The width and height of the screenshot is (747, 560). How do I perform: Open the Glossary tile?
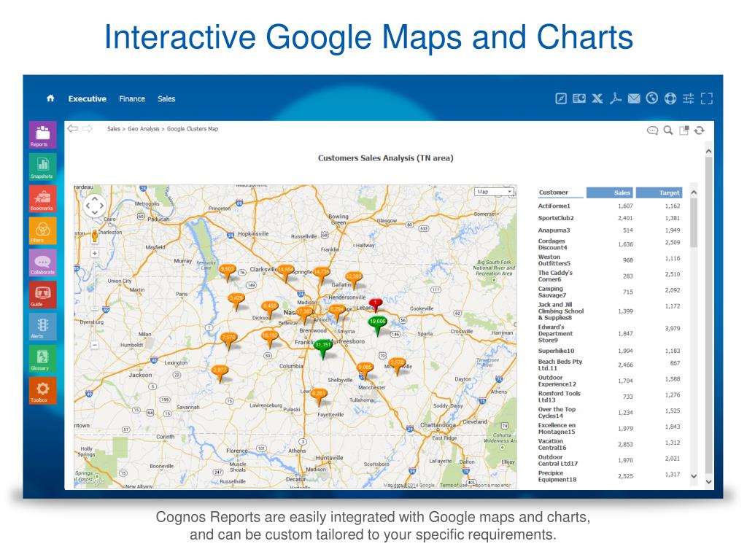coord(42,359)
